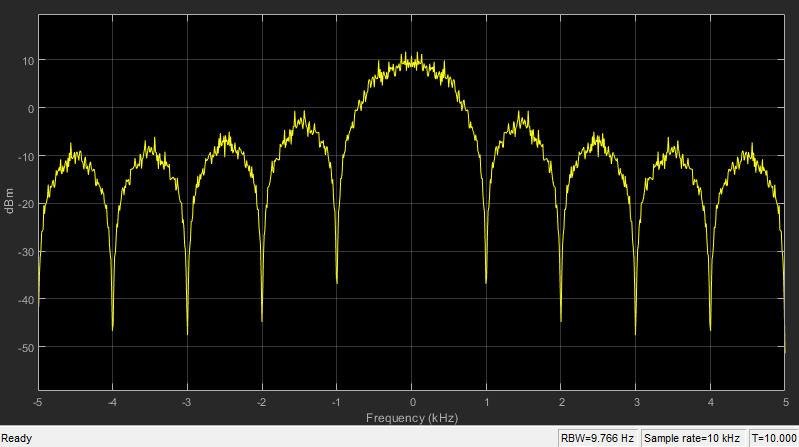Click the x-axis tick label -4

[112, 403]
